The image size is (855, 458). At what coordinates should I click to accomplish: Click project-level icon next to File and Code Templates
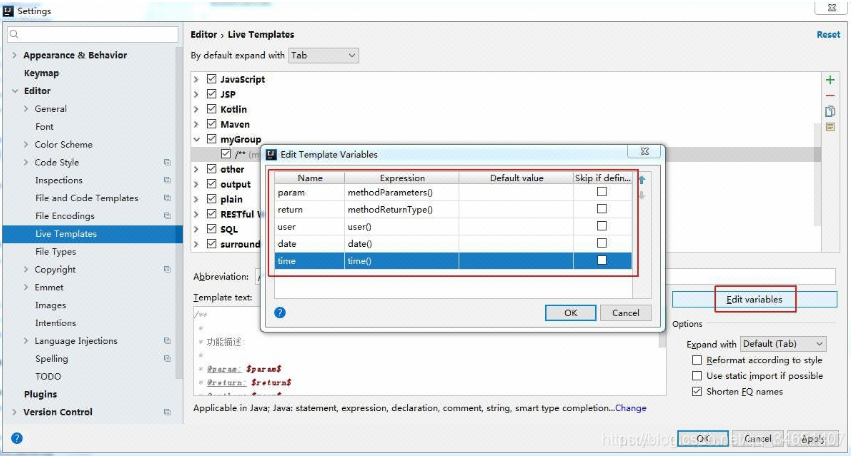click(x=167, y=198)
